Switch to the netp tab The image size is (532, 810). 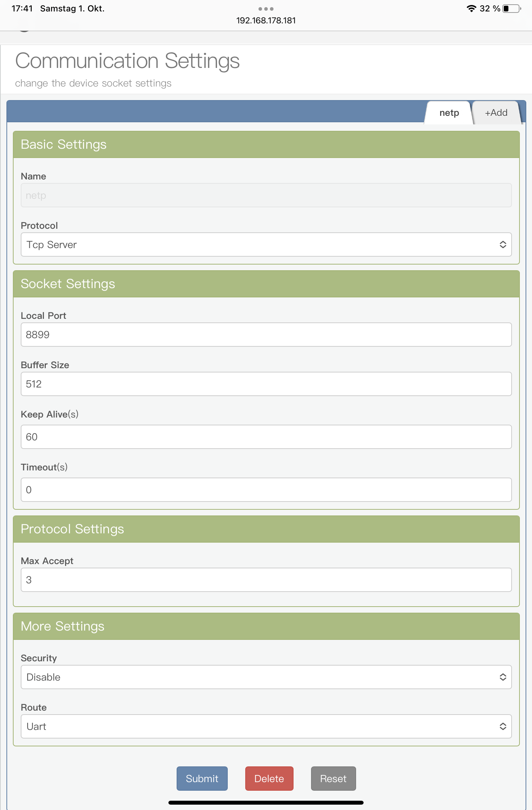coord(449,113)
